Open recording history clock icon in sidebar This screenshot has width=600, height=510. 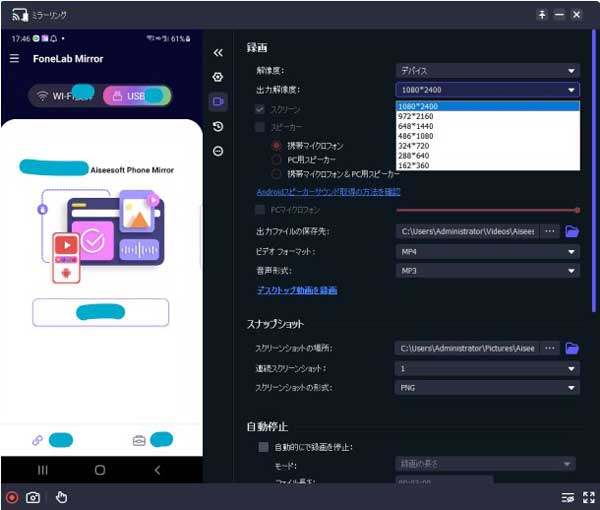click(x=218, y=127)
